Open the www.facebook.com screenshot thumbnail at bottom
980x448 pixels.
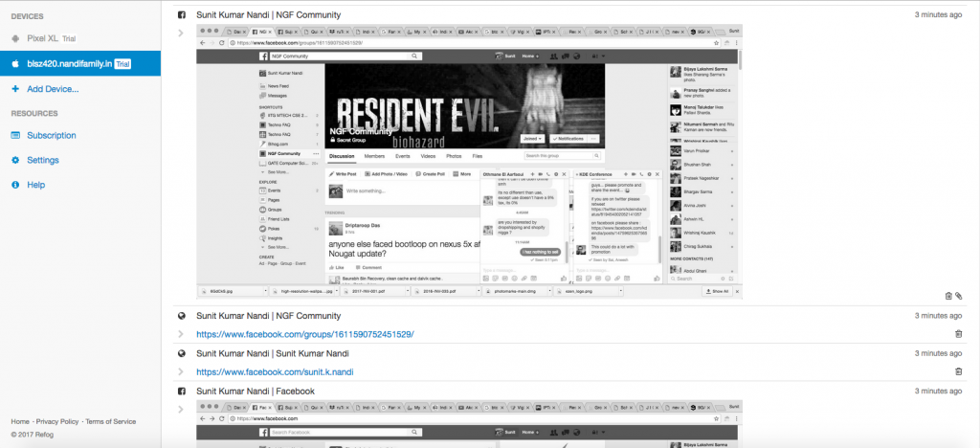tap(469, 424)
